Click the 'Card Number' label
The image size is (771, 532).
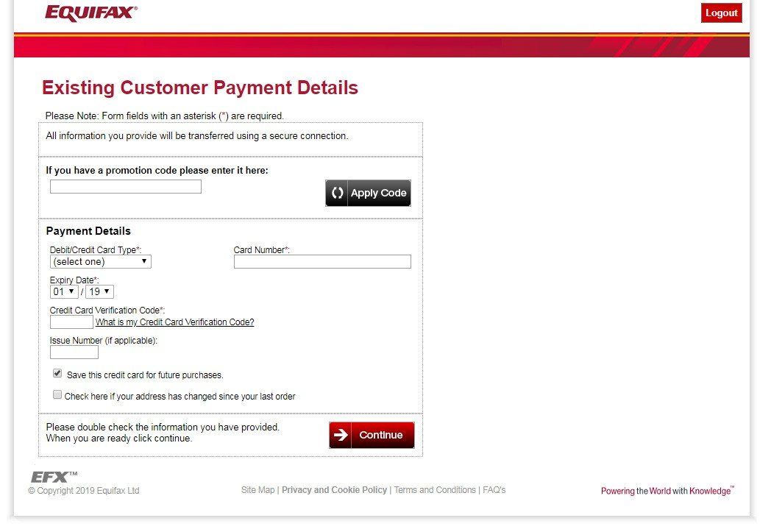262,249
